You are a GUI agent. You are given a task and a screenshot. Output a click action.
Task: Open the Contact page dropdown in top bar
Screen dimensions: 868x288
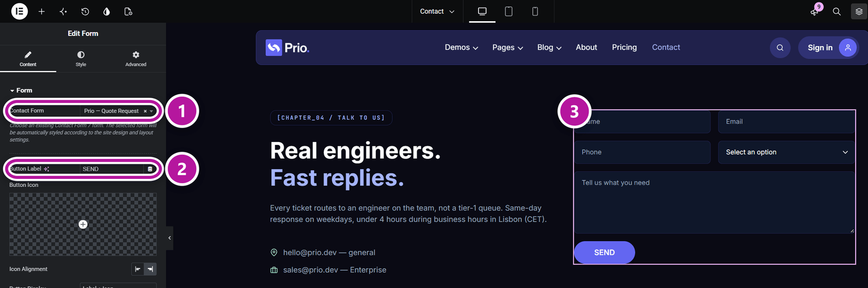pyautogui.click(x=437, y=11)
